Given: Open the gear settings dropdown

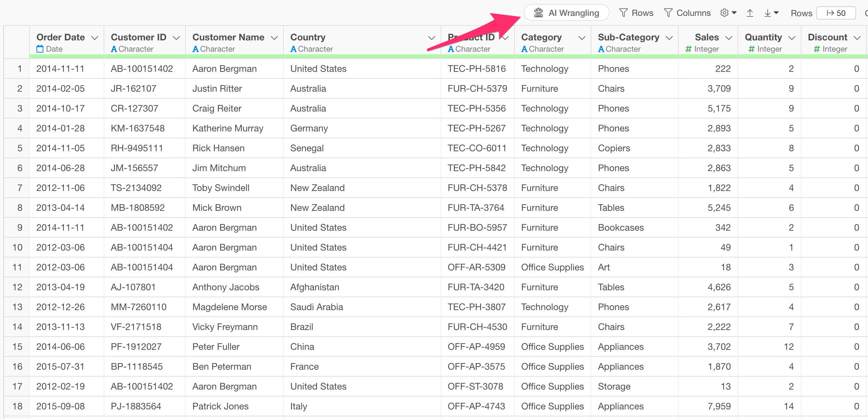Looking at the screenshot, I should 728,13.
